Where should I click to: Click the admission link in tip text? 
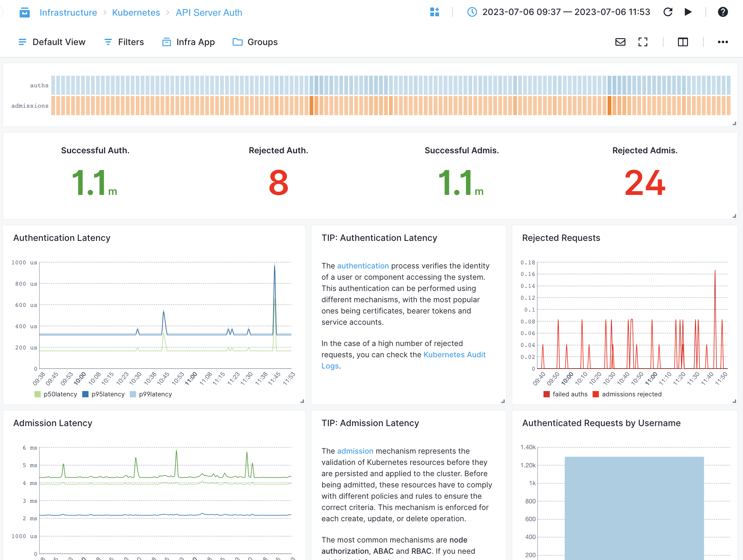tap(355, 451)
